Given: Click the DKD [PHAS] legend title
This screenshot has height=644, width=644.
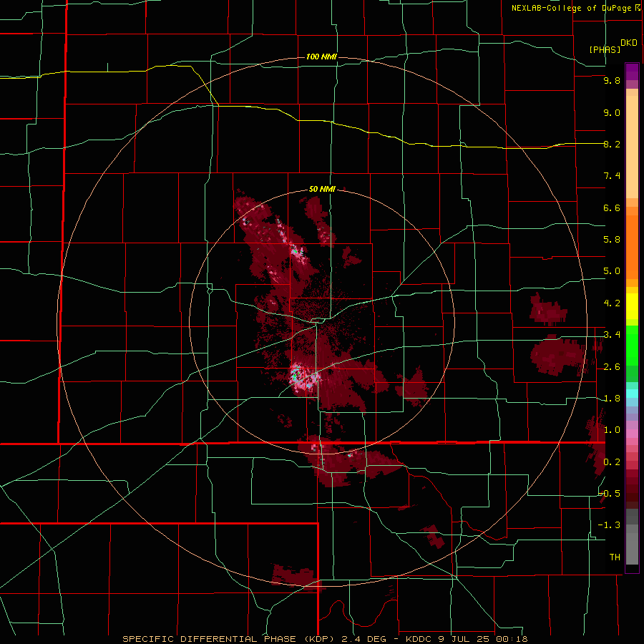Looking at the screenshot, I should click(x=613, y=46).
